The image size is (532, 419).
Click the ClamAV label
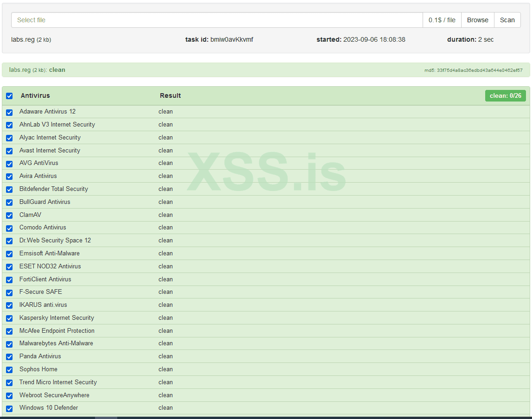[x=30, y=215]
